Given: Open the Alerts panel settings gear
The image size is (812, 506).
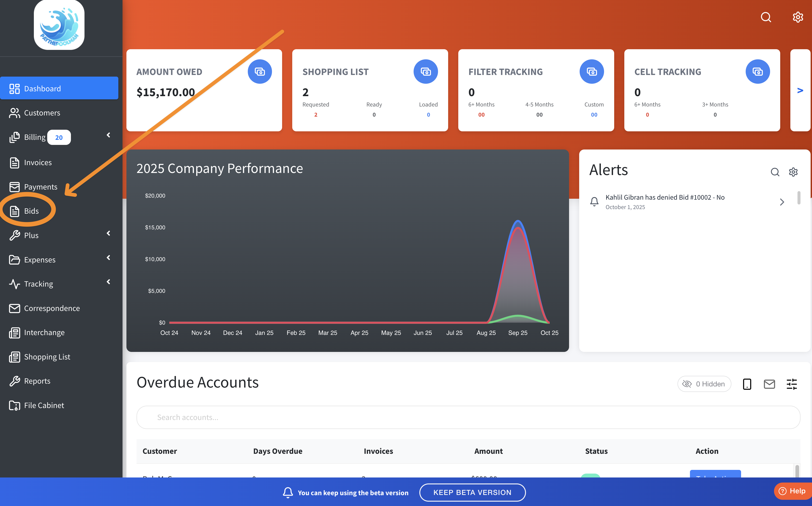Looking at the screenshot, I should point(793,172).
